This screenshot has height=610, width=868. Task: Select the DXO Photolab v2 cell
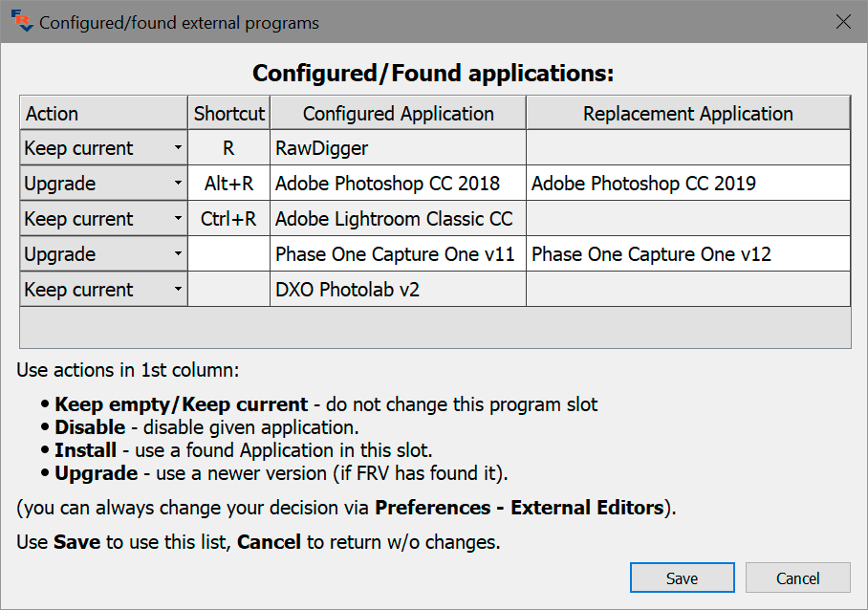[398, 290]
